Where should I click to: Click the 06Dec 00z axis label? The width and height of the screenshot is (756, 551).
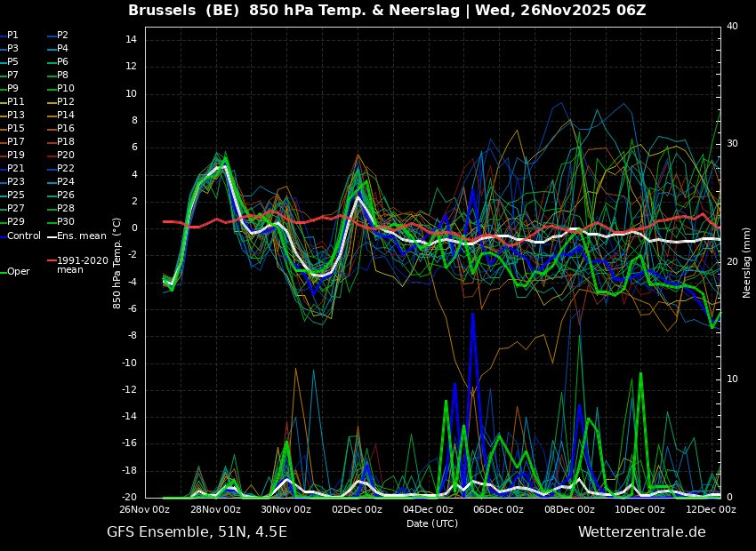499,509
